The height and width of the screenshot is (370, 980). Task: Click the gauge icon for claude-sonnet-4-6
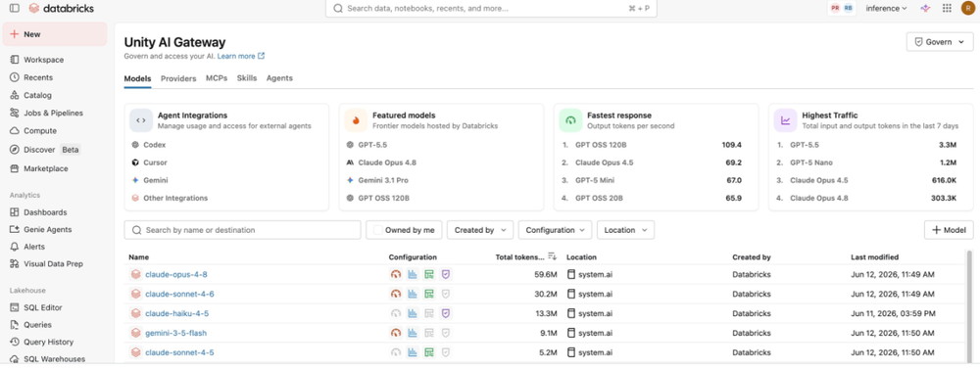pyautogui.click(x=395, y=294)
